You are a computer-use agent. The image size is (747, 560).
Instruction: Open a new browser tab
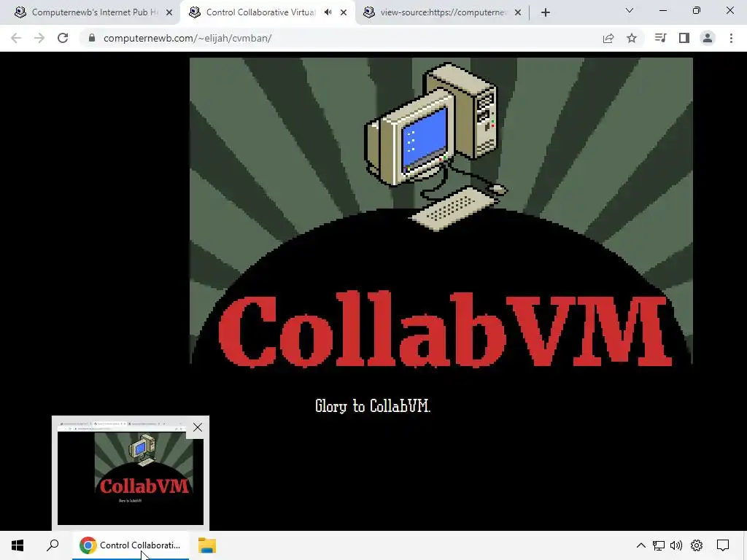click(546, 12)
